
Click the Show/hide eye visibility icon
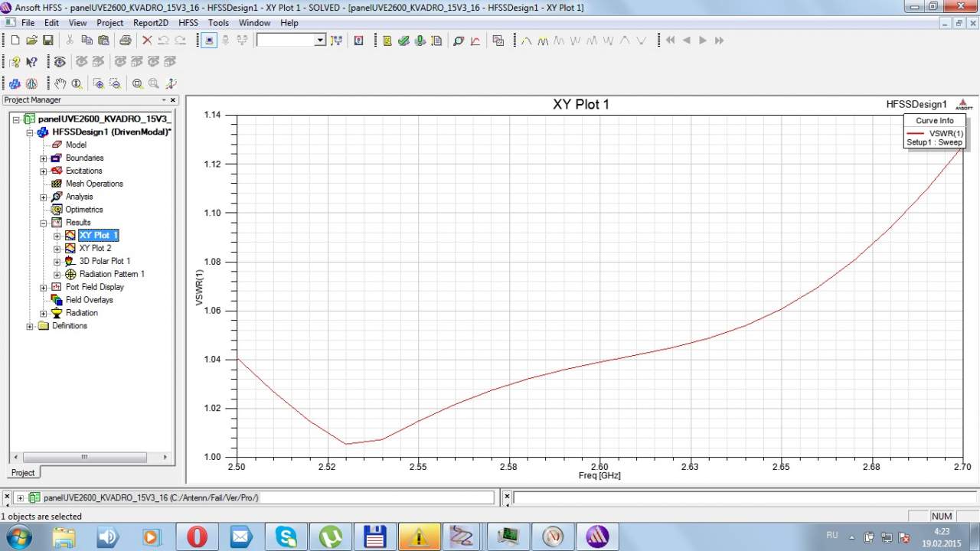[59, 62]
